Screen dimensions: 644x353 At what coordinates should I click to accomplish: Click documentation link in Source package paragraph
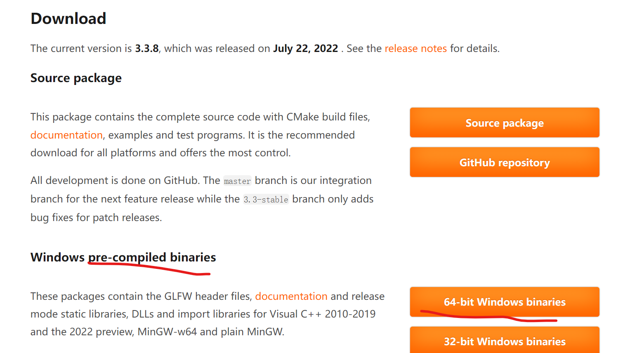(66, 135)
